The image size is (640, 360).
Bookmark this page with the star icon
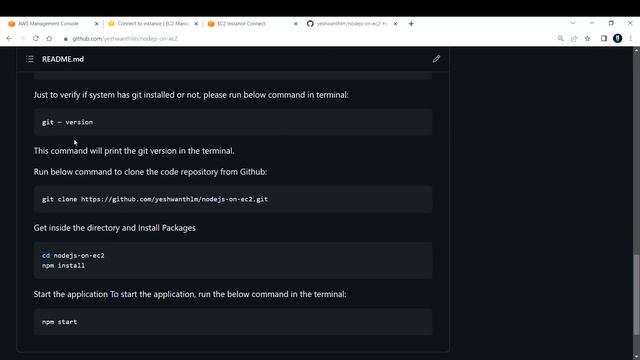pos(587,38)
